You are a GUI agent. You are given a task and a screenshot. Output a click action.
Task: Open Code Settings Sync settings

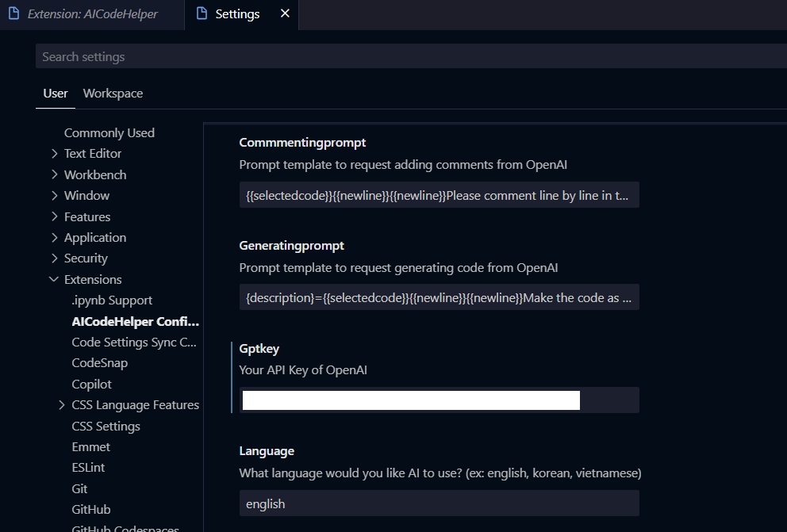tap(134, 342)
